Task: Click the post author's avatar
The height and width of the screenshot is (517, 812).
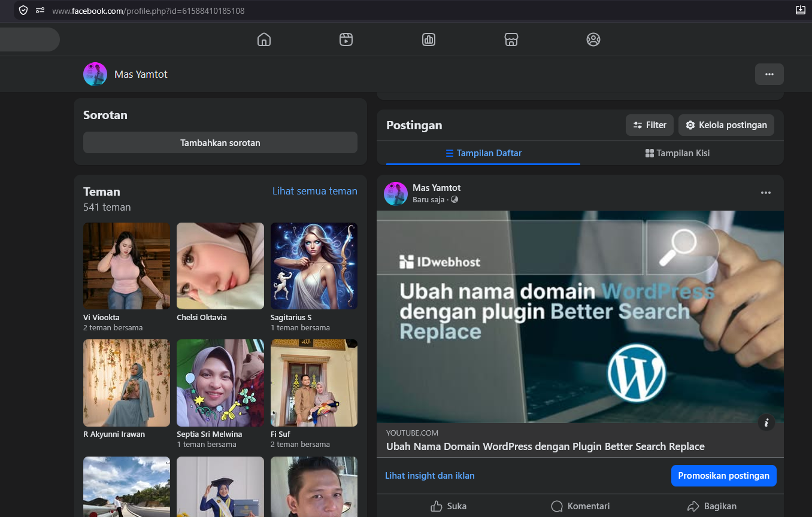Action: point(396,194)
